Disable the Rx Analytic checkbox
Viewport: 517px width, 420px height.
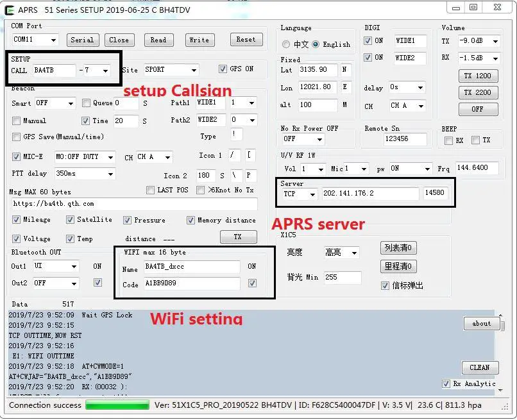coord(446,383)
